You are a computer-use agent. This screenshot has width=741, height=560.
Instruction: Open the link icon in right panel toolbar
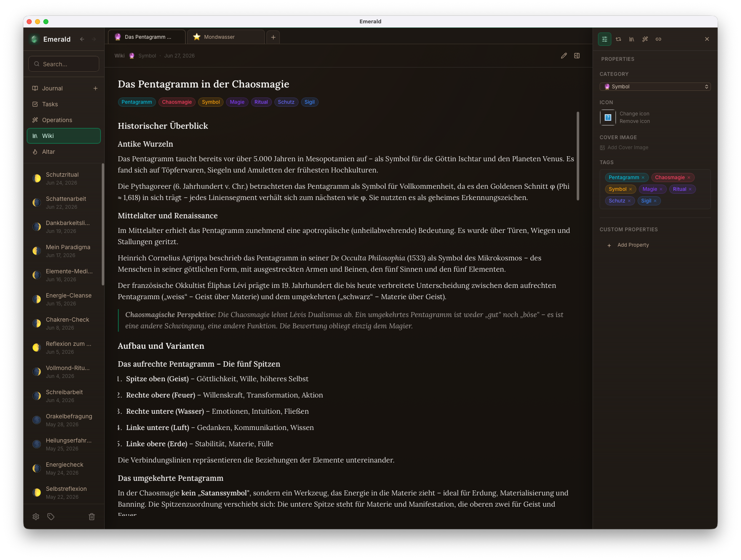[x=658, y=39]
